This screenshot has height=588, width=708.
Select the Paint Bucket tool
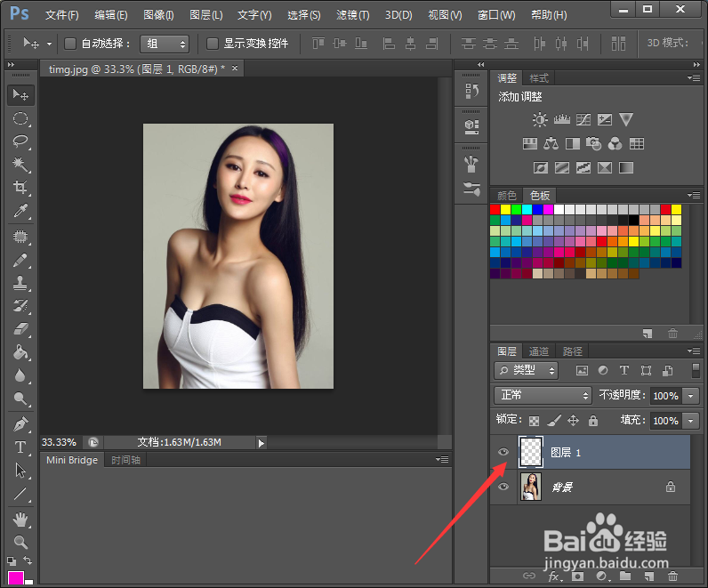tap(20, 351)
